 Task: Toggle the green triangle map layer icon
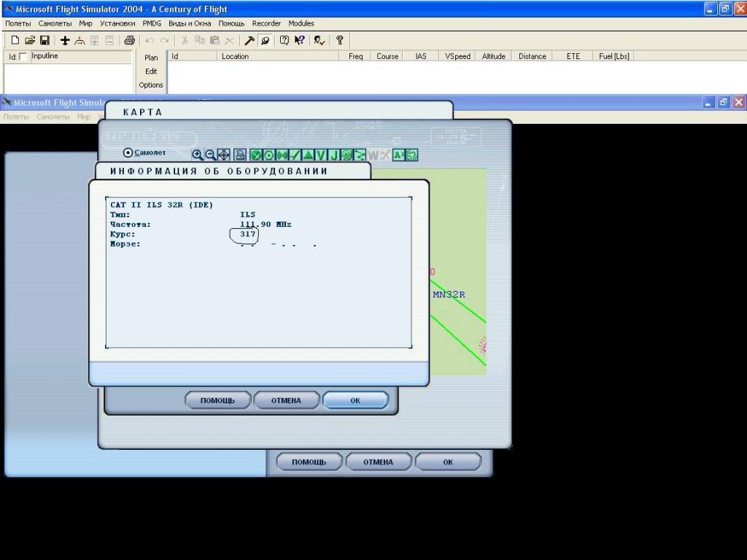tap(308, 155)
